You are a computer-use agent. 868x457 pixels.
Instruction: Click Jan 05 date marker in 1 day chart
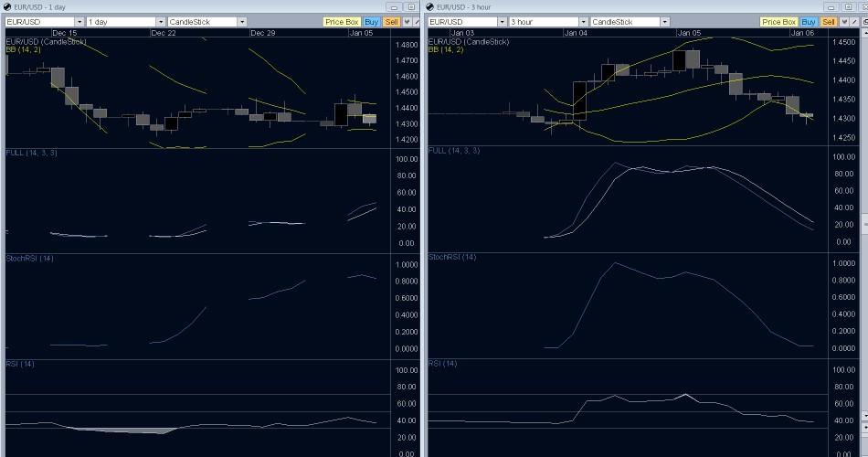361,33
